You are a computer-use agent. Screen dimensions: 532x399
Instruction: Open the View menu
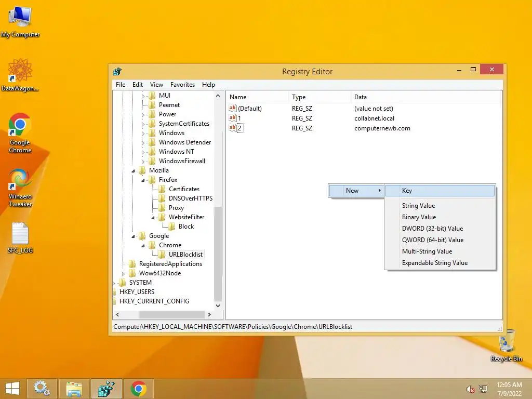156,85
